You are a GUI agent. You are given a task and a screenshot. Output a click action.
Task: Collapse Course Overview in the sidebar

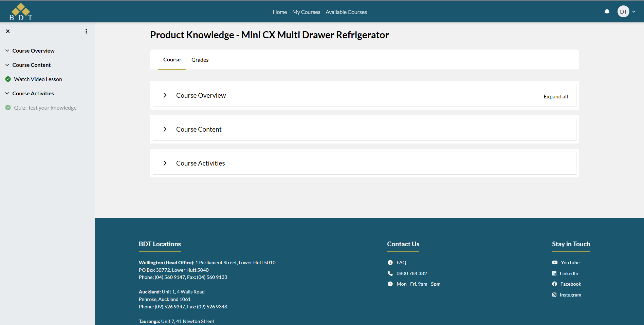click(7, 51)
